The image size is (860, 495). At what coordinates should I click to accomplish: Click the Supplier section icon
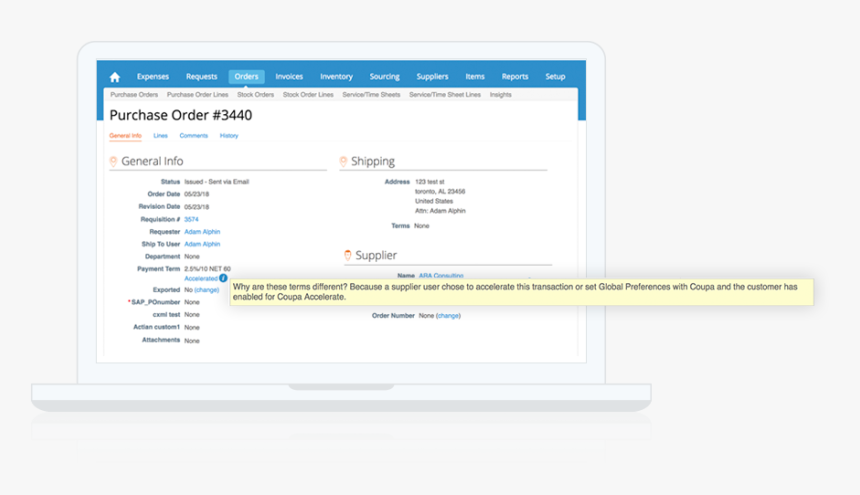click(x=347, y=255)
